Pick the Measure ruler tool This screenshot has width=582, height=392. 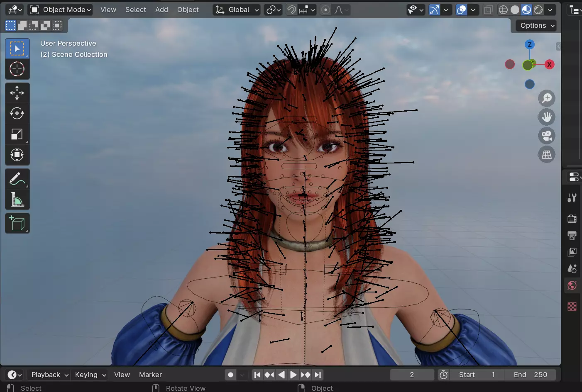click(x=17, y=200)
